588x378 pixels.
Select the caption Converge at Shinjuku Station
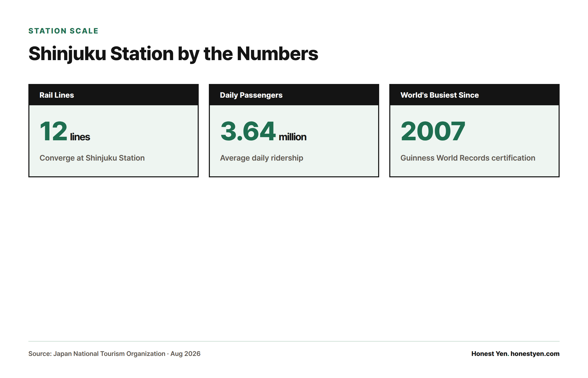point(92,158)
